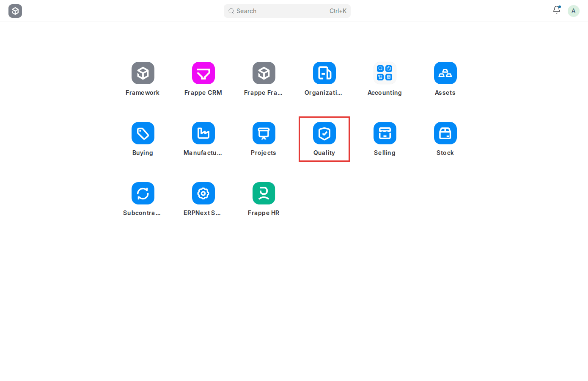Open the Organization app icon
This screenshot has width=588, height=381.
tap(324, 73)
